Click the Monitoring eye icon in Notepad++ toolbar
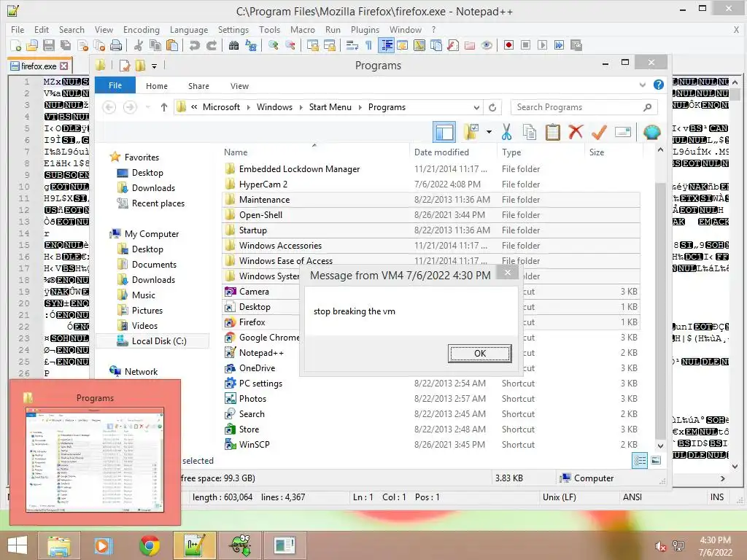The image size is (747, 560). [487, 45]
